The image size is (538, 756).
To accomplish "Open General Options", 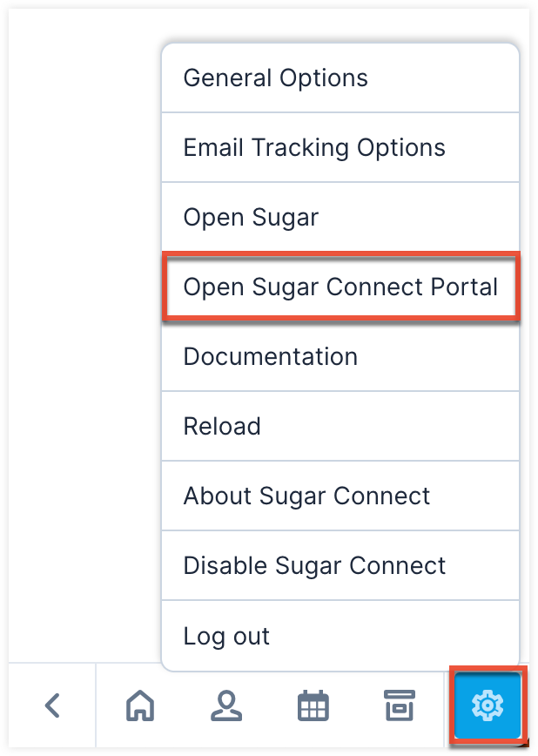I will 274,78.
